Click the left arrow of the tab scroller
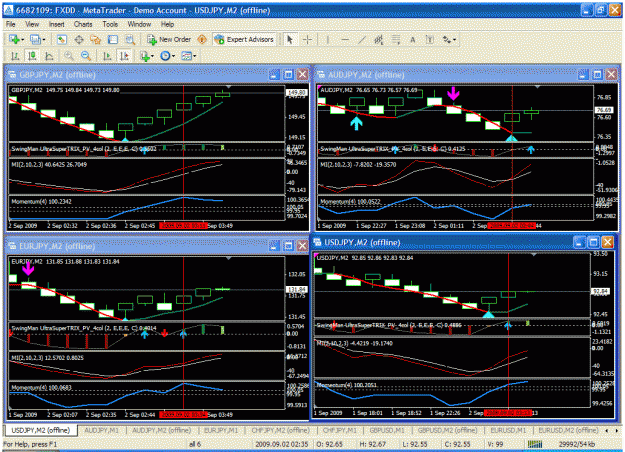The image size is (625, 452). tap(607, 430)
